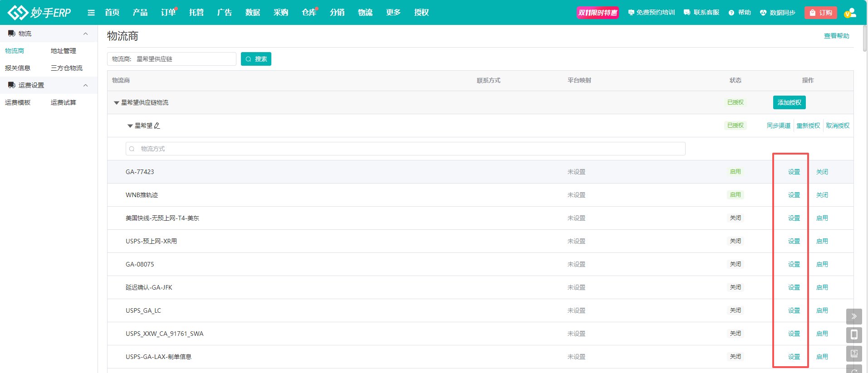
Task: Click 关闭 to disable GA-77423
Action: pos(822,172)
